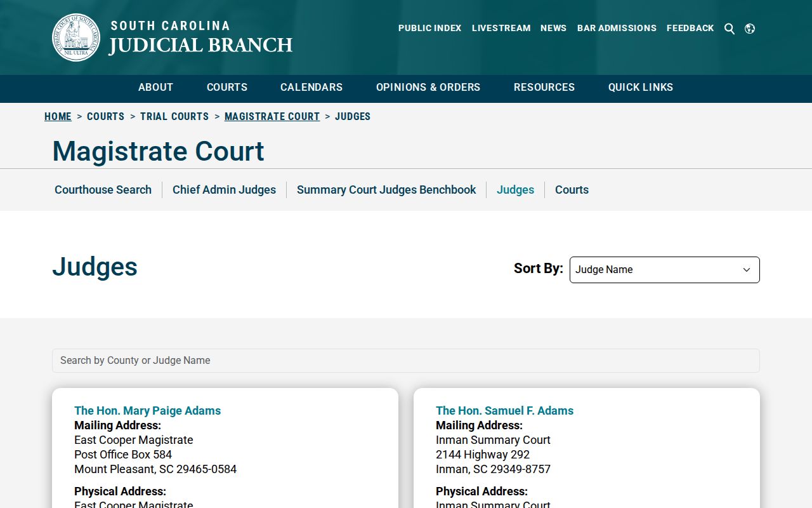Open Bar Admissions link
This screenshot has height=508, width=812.
pos(617,28)
